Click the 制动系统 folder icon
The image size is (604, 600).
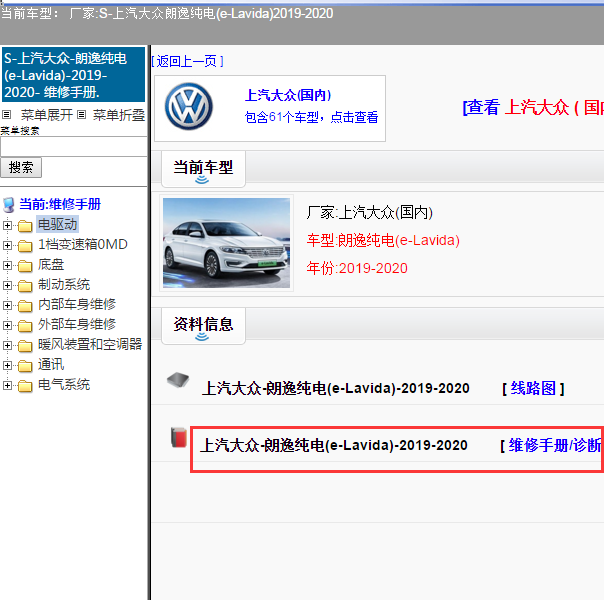[25, 286]
